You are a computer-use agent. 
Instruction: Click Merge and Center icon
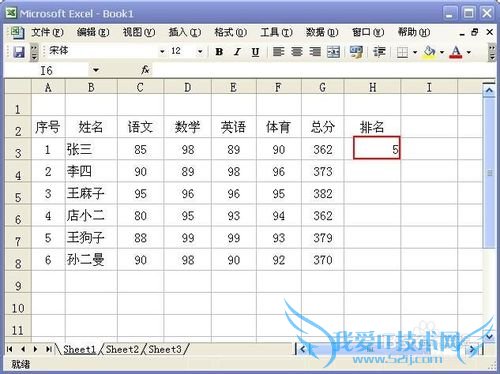click(333, 52)
